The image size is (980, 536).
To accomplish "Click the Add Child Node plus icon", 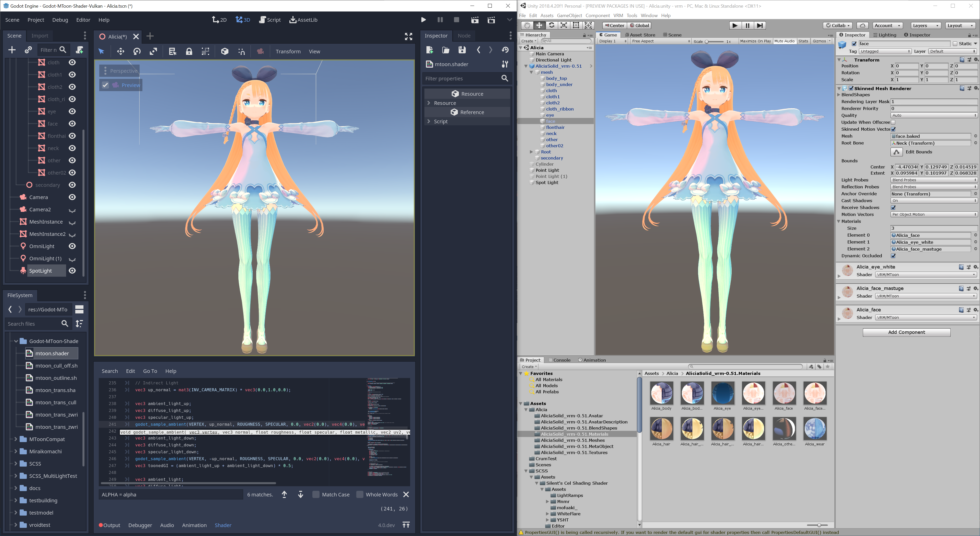I will pyautogui.click(x=12, y=50).
